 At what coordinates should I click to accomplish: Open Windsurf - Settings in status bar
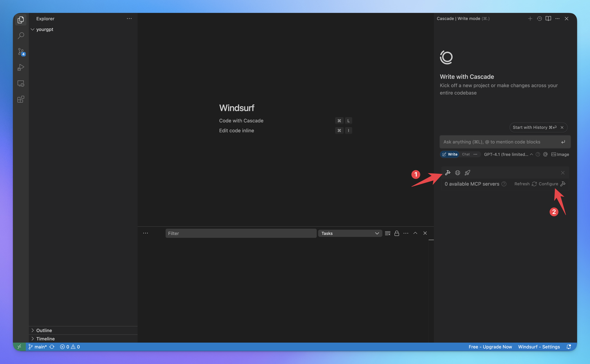[x=539, y=347]
